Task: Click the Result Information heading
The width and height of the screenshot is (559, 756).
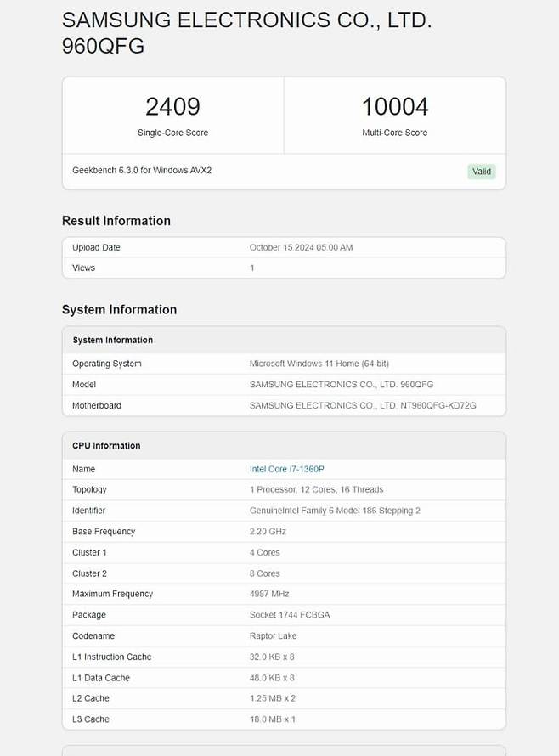Action: tap(116, 221)
